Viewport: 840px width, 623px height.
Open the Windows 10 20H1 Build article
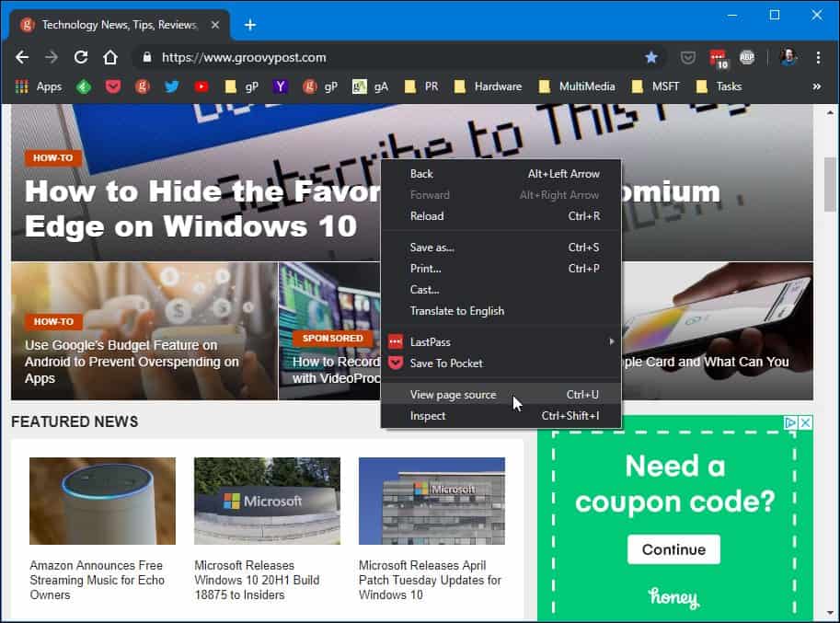click(257, 580)
